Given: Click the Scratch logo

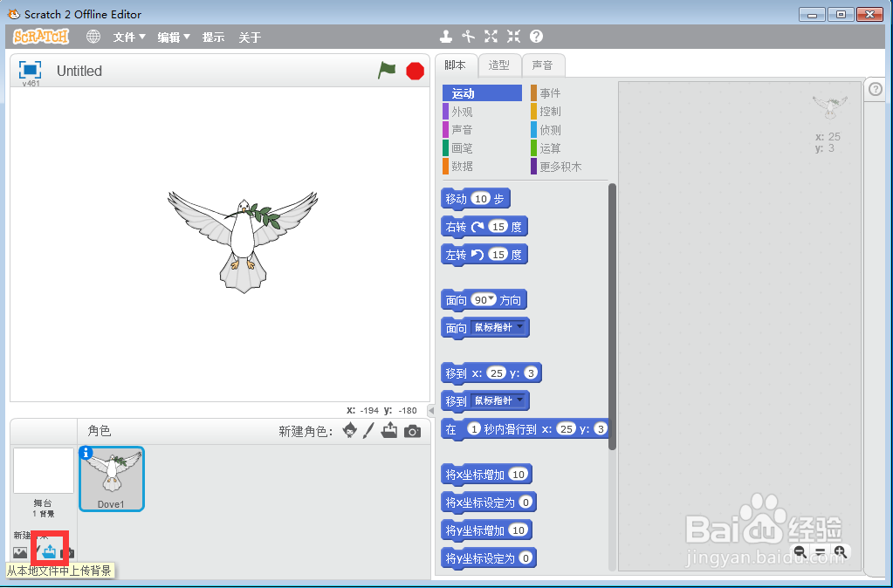Looking at the screenshot, I should [x=41, y=37].
